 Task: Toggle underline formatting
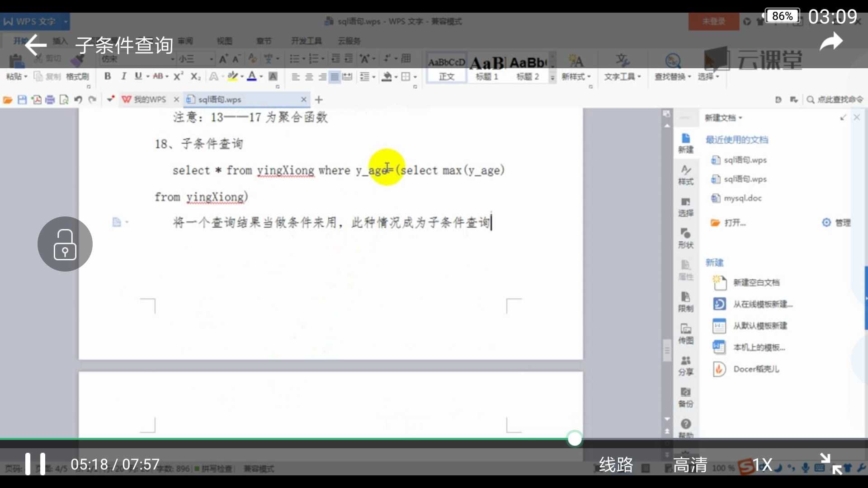click(138, 76)
